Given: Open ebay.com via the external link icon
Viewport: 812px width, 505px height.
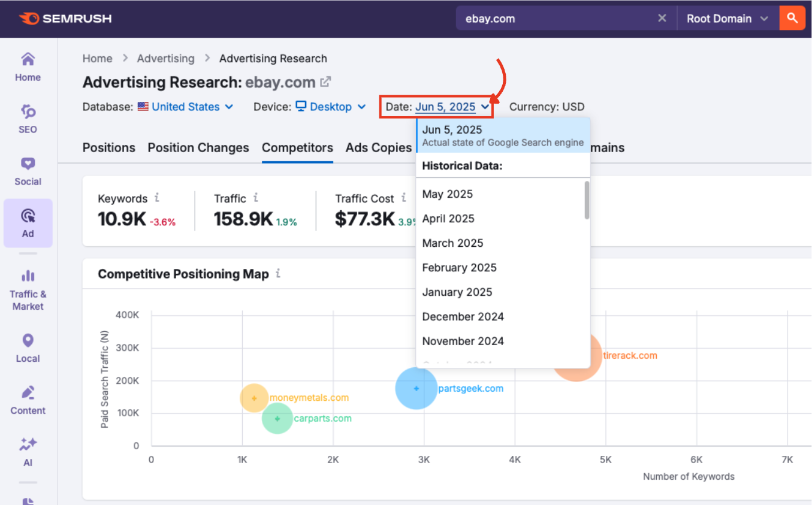Looking at the screenshot, I should click(x=324, y=82).
